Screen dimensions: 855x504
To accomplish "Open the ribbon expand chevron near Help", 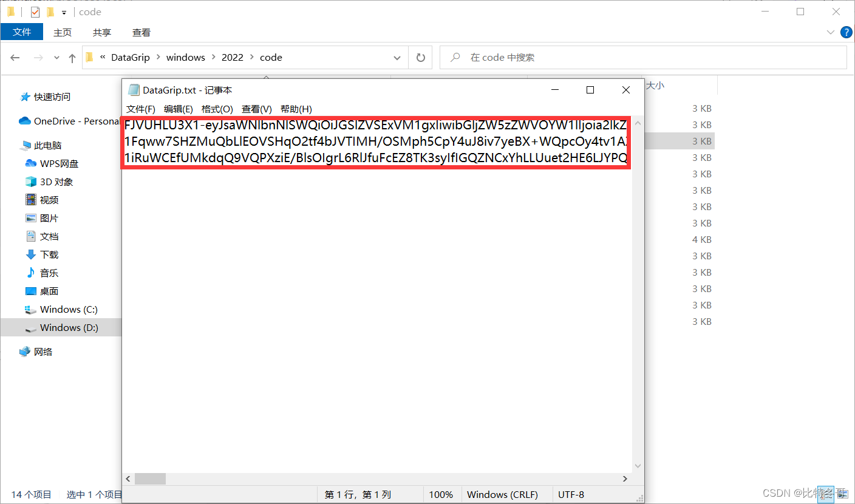I will coord(831,32).
